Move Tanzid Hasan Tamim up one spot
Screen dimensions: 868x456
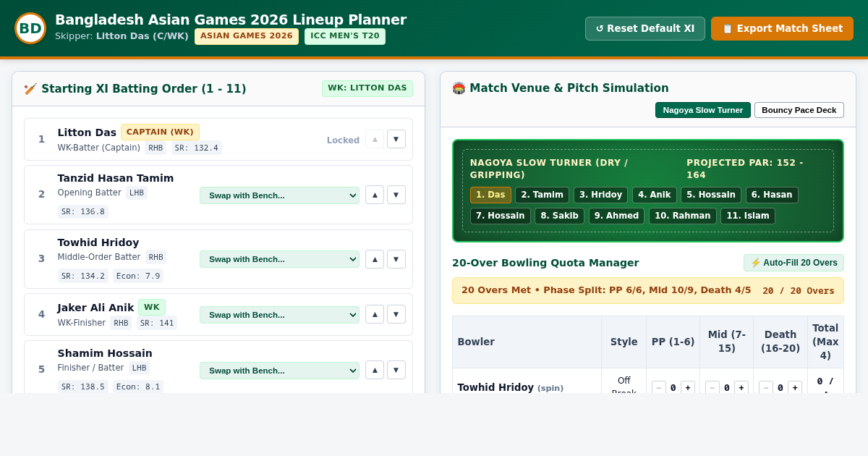[x=375, y=195]
